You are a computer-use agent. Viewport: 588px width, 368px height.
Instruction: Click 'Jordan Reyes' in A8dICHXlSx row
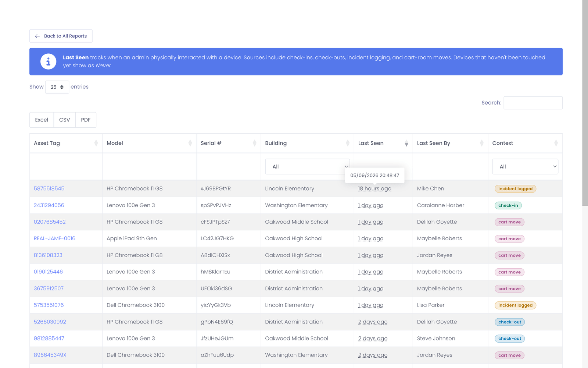click(x=434, y=255)
